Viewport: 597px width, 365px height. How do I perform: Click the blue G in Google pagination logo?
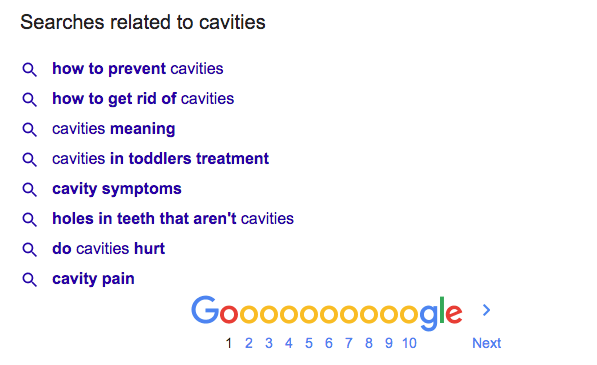pos(205,310)
